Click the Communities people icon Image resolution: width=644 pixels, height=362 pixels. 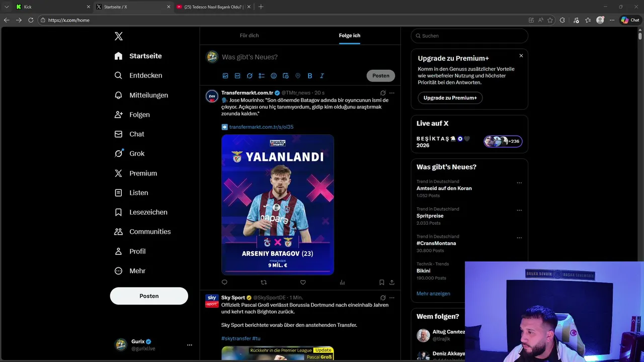tap(118, 232)
